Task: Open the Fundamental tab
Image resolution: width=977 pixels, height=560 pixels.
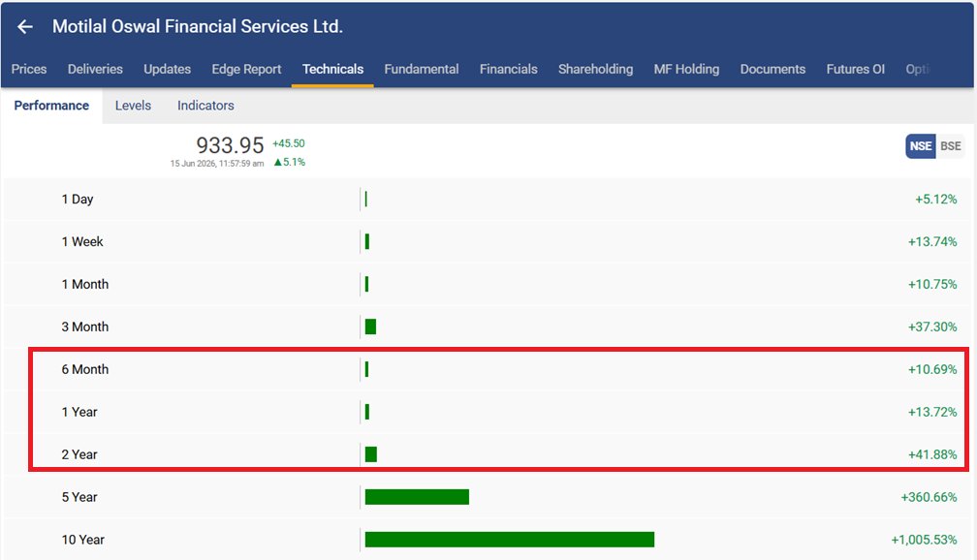Action: (422, 69)
